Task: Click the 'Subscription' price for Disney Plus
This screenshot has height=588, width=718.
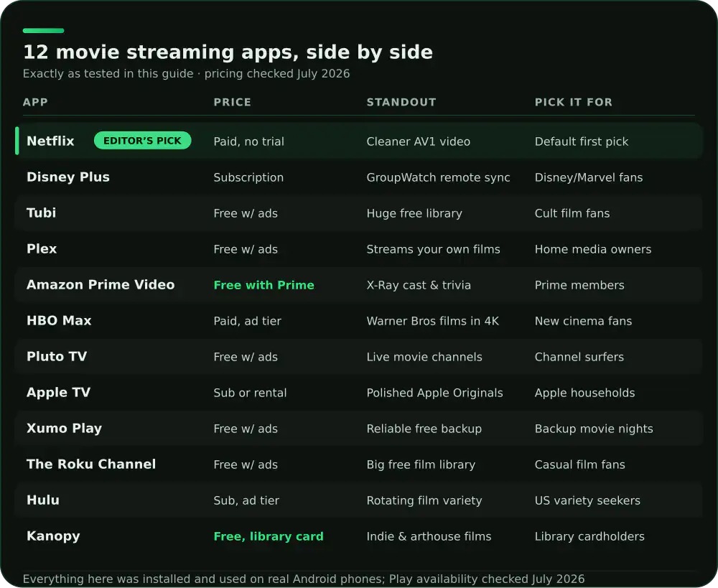Action: pos(248,177)
